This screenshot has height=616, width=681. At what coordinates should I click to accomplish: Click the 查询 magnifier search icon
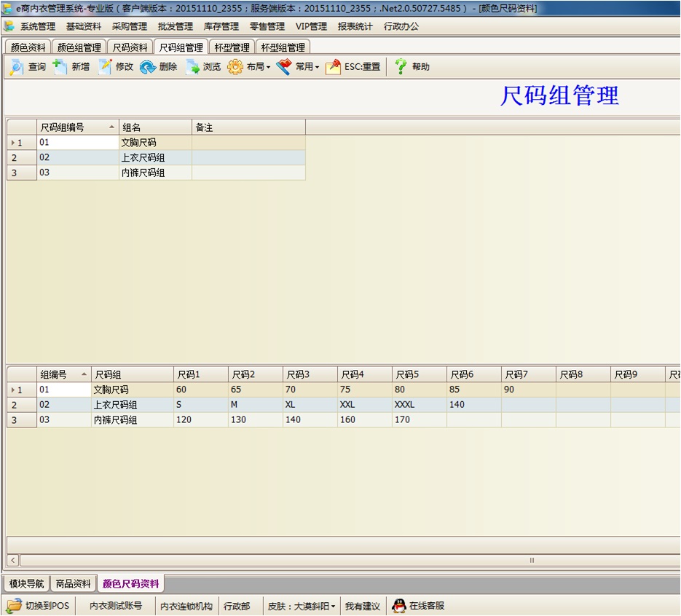point(16,67)
